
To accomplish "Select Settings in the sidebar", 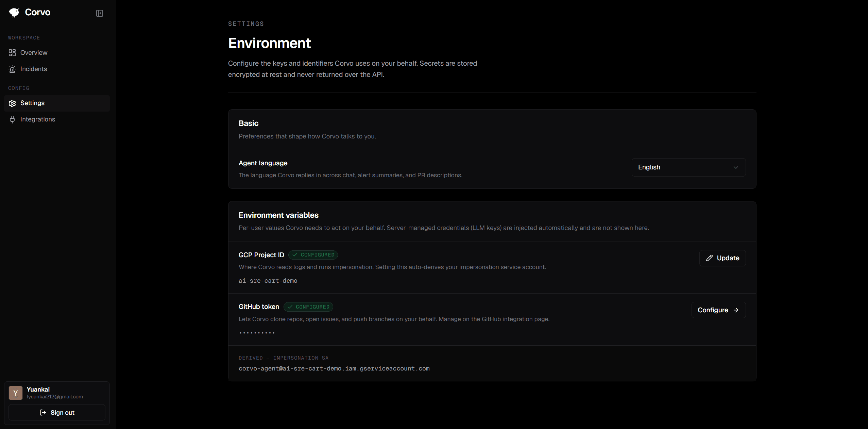I will point(57,103).
